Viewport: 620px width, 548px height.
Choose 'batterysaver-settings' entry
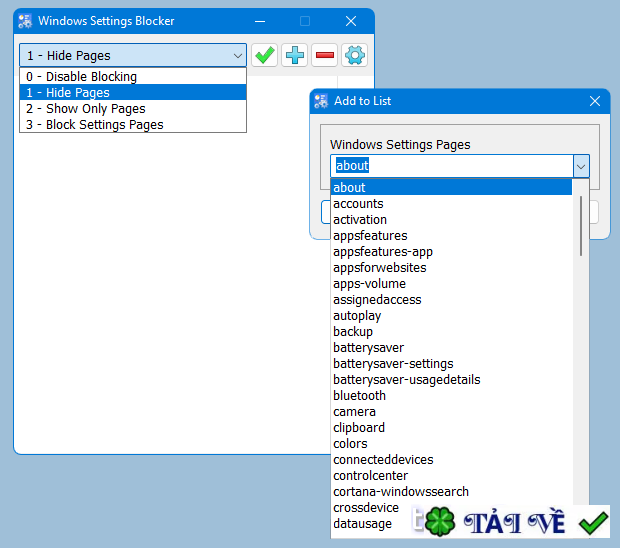coord(451,363)
